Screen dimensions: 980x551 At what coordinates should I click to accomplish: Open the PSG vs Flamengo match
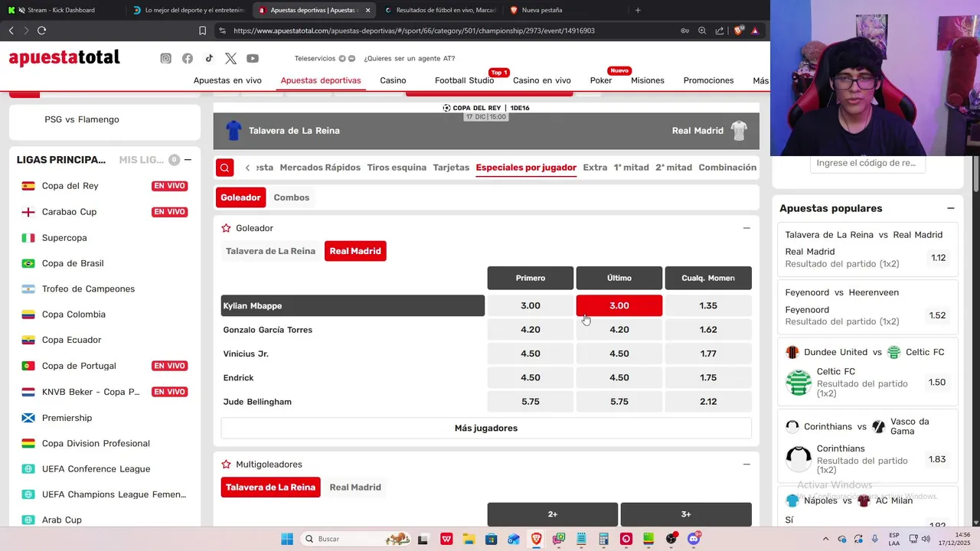coord(82,119)
